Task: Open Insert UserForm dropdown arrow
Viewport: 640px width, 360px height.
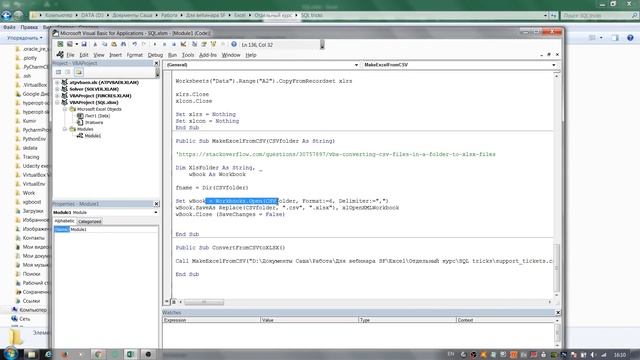Action: pyautogui.click(x=76, y=44)
